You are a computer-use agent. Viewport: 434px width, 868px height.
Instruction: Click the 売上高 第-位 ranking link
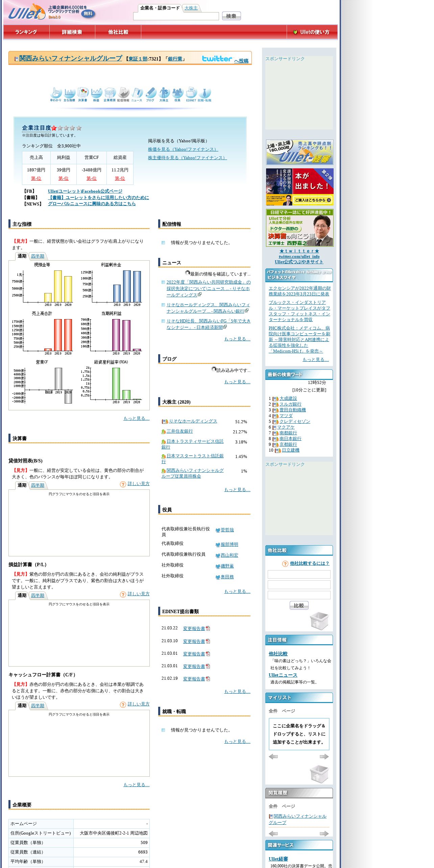click(x=36, y=178)
